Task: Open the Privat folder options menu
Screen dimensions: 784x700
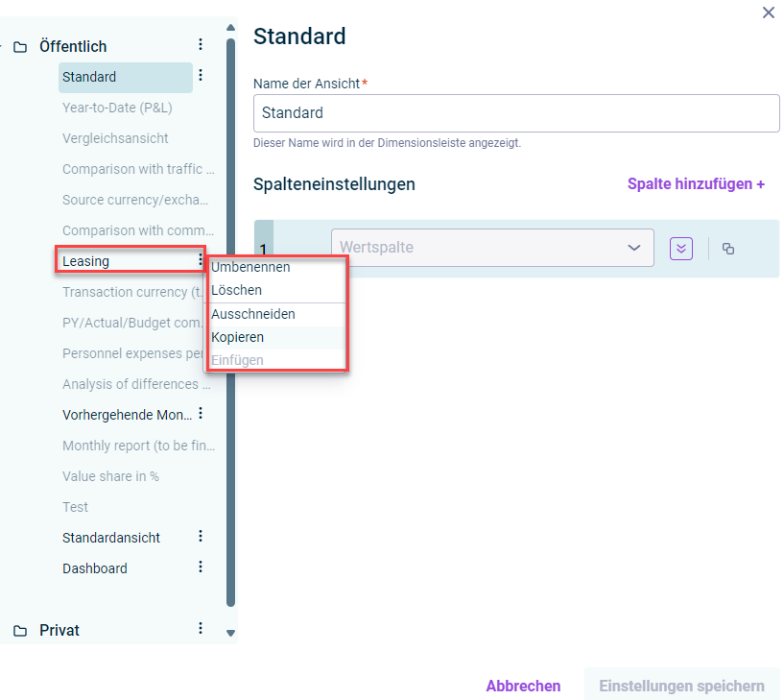Action: tap(201, 628)
